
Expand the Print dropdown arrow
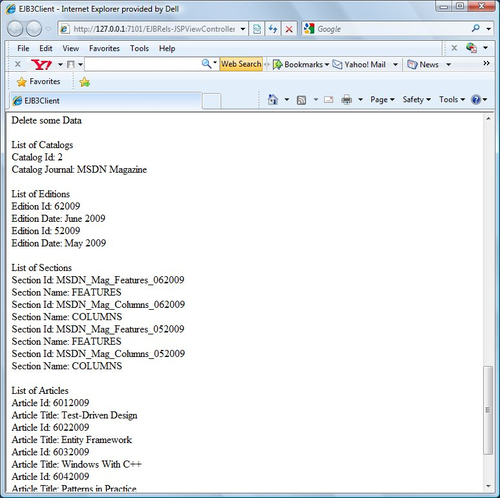[x=360, y=99]
